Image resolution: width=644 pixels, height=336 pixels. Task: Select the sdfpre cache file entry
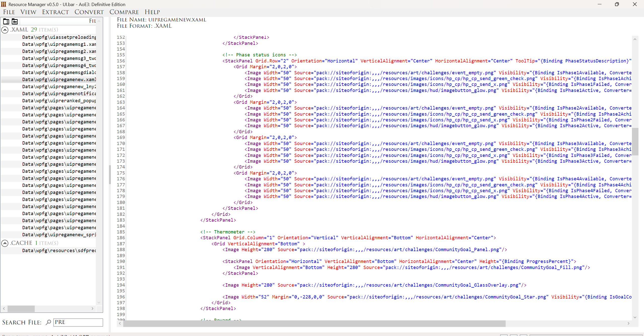click(59, 251)
